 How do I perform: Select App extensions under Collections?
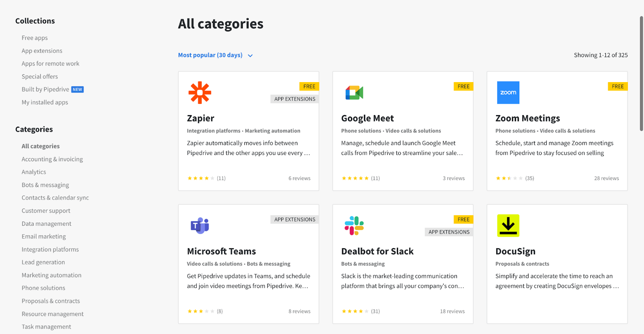tap(41, 50)
